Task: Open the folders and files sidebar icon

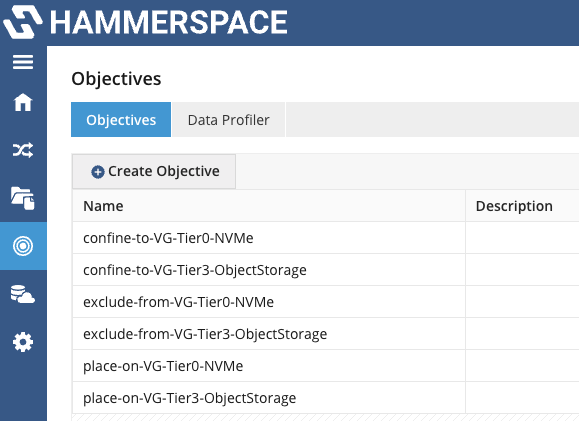Action: [x=23, y=198]
